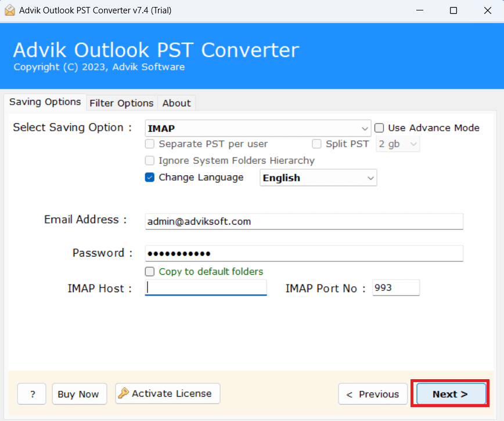Focus the IMAP Host text field
Image resolution: width=504 pixels, height=421 pixels.
coord(206,287)
